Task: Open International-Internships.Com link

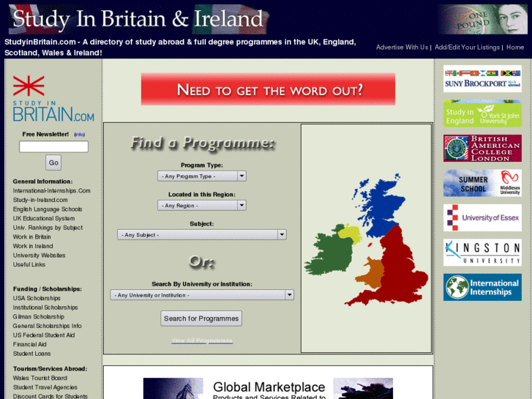Action: tap(51, 191)
